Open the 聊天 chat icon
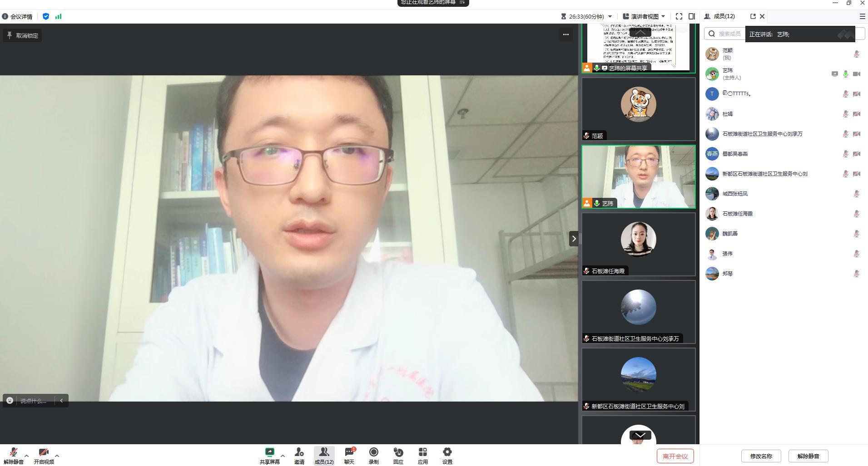Image resolution: width=868 pixels, height=466 pixels. pyautogui.click(x=349, y=456)
